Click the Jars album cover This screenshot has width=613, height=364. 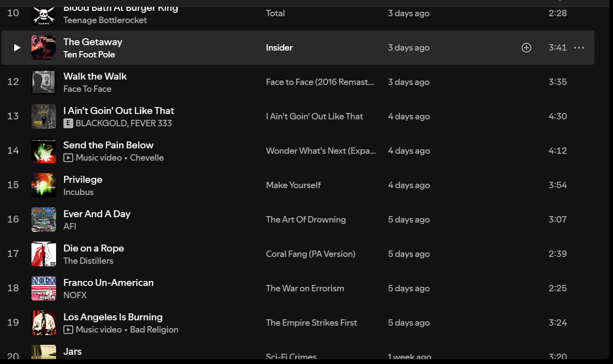[44, 352]
